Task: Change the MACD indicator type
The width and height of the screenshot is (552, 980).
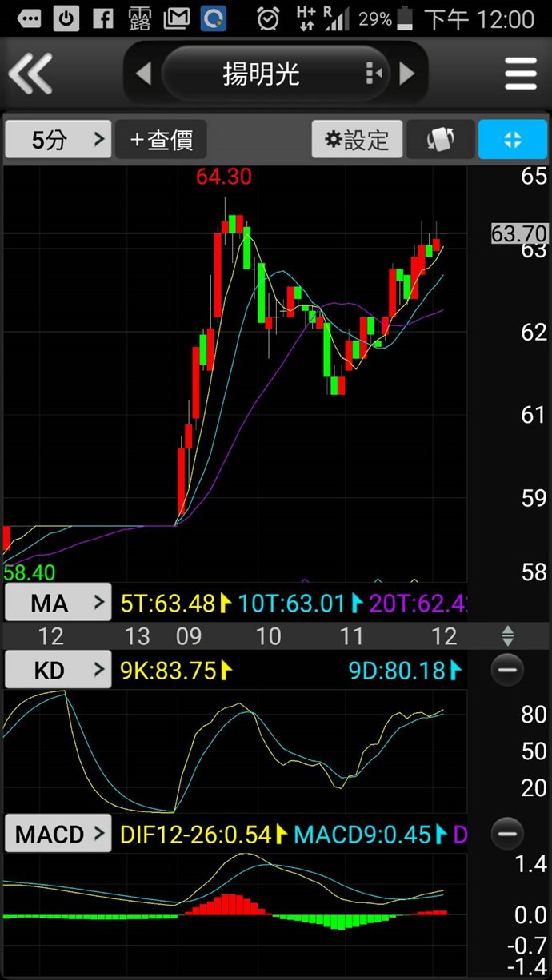Action: [58, 835]
